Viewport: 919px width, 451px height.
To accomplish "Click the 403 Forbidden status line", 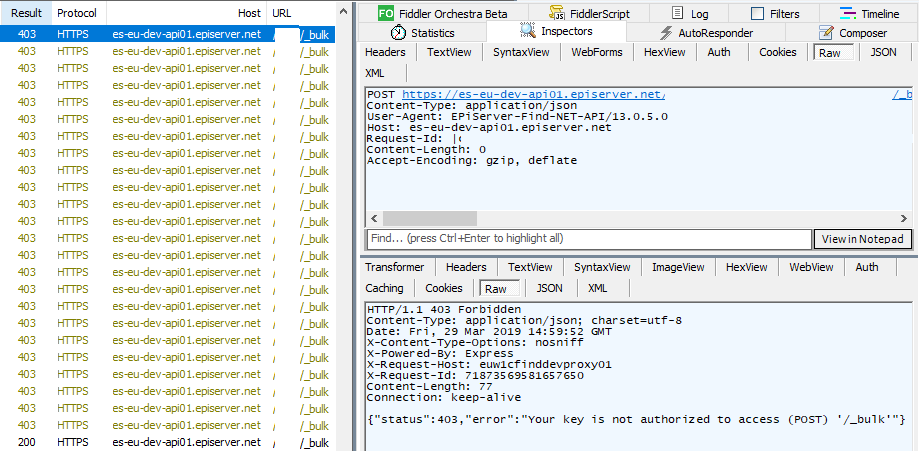I will pos(444,309).
